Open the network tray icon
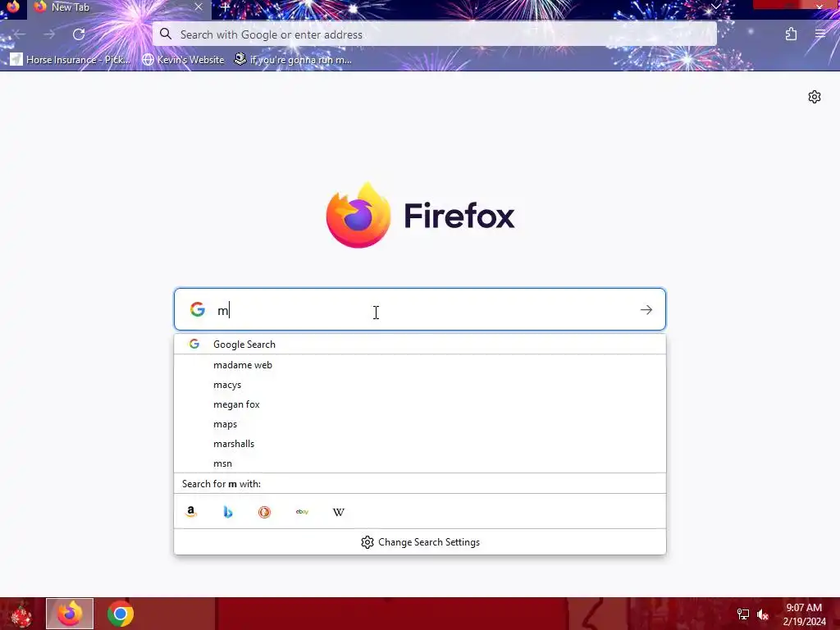840x630 pixels. pyautogui.click(x=743, y=614)
